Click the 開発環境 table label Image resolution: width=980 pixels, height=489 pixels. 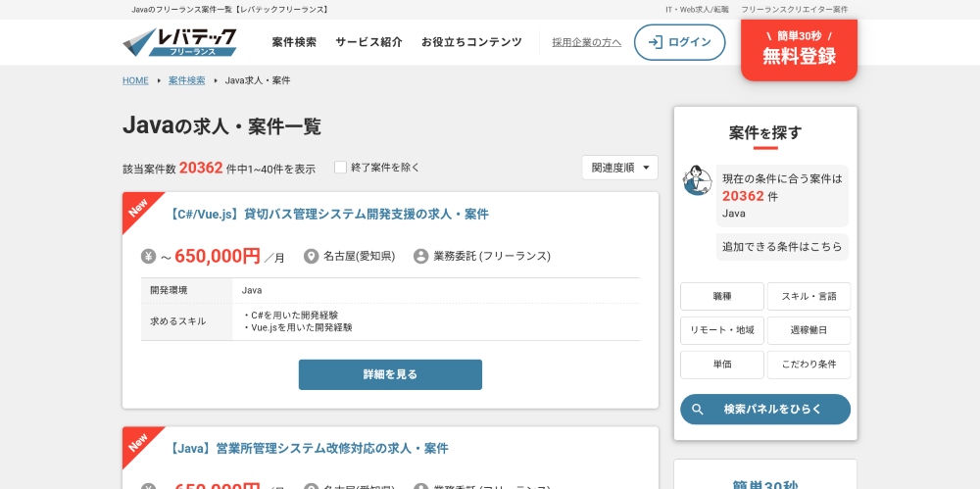pyautogui.click(x=169, y=290)
